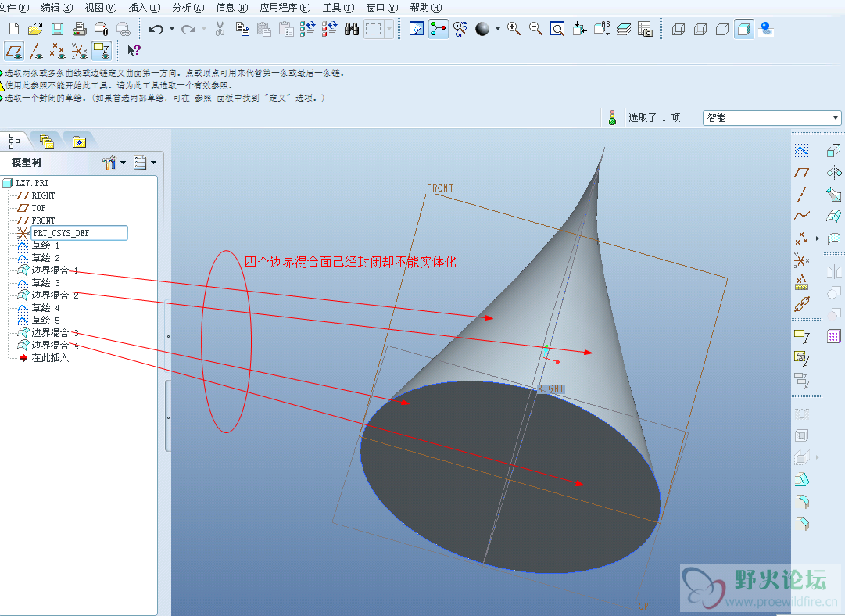Create a datum plane from right toolbar
845x616 pixels.
801,173
